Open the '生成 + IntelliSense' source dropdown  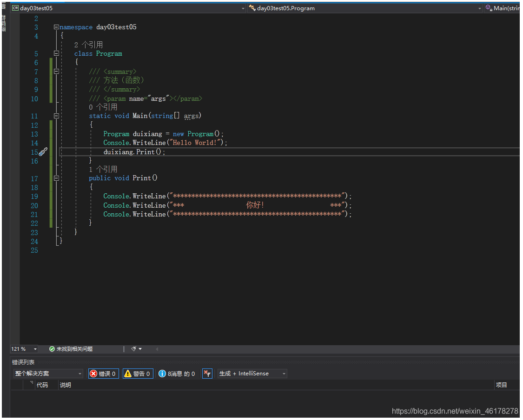(252, 374)
